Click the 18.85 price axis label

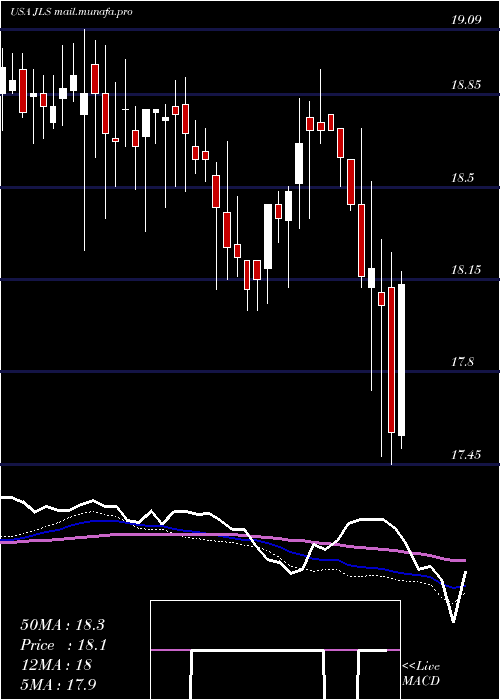[x=466, y=85]
